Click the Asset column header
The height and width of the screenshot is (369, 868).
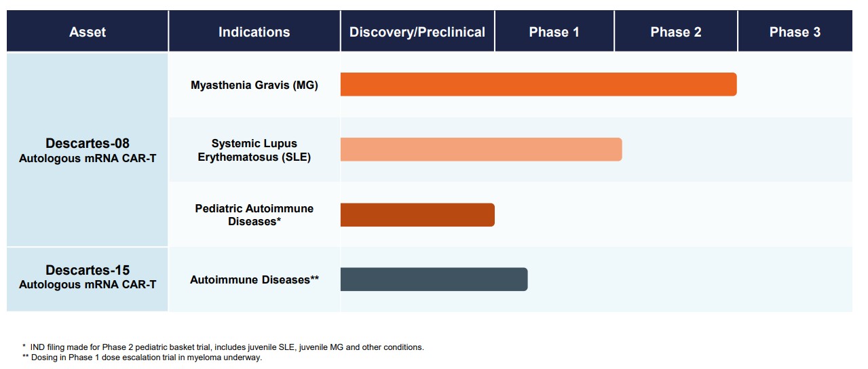[88, 32]
